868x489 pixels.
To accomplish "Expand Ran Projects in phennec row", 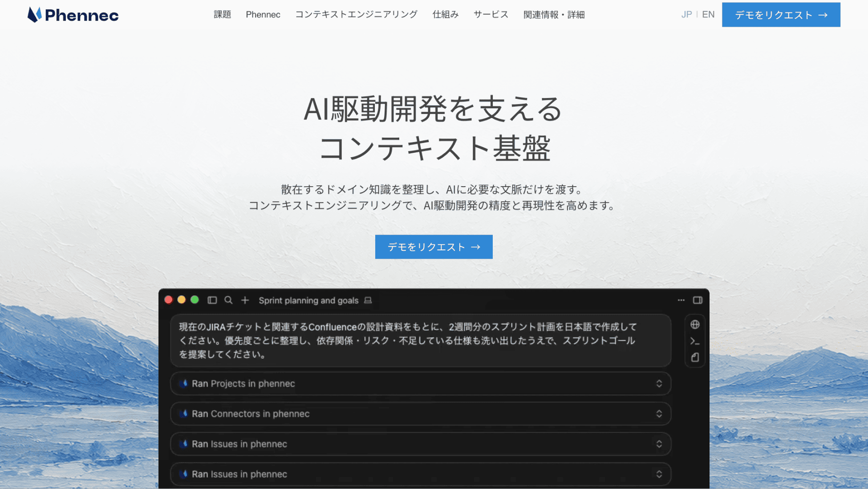I will click(x=421, y=383).
